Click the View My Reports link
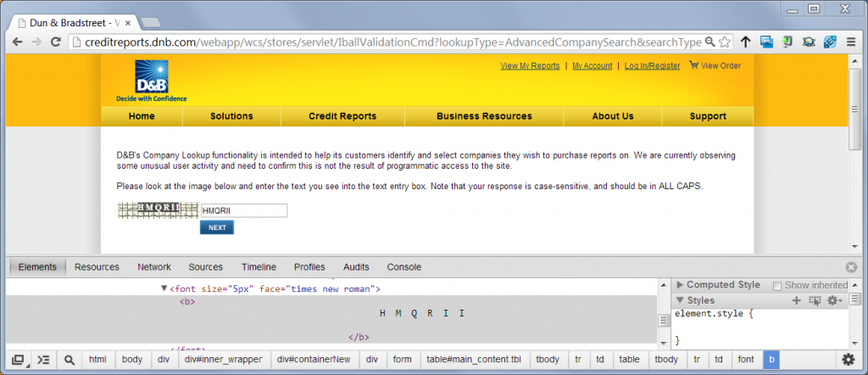 click(x=530, y=66)
